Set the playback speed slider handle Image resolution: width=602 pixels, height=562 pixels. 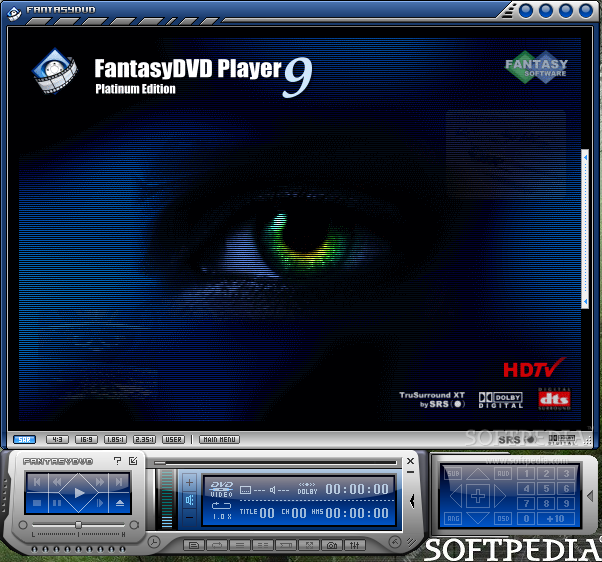[x=78, y=525]
